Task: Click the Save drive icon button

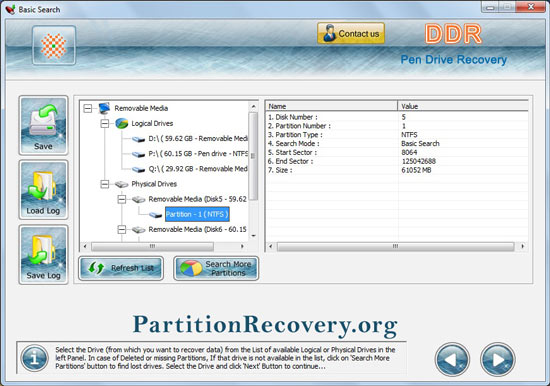Action: (43, 125)
